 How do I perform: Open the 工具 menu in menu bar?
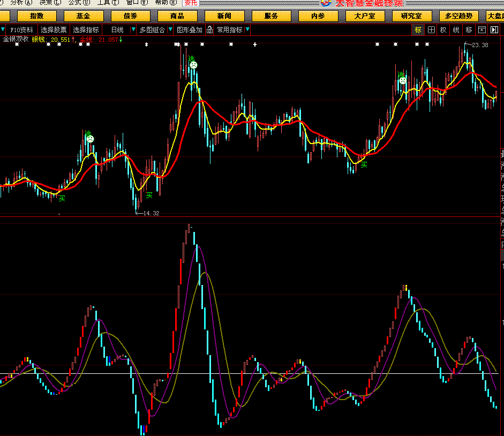click(x=108, y=3)
